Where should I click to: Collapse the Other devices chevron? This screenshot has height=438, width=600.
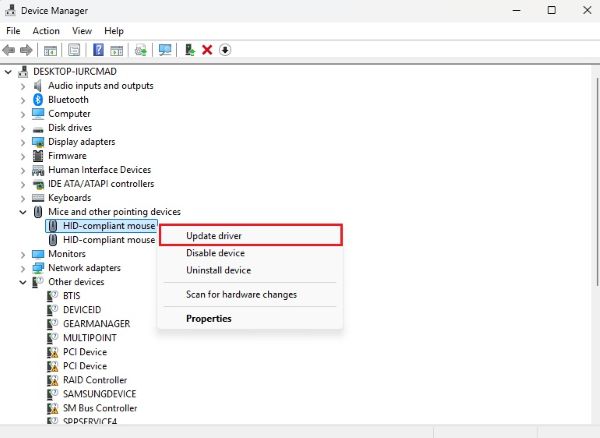pyautogui.click(x=23, y=282)
